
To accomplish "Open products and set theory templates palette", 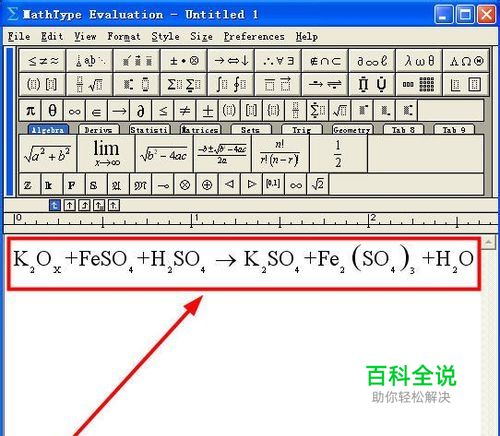I will pyautogui.click(x=372, y=84).
